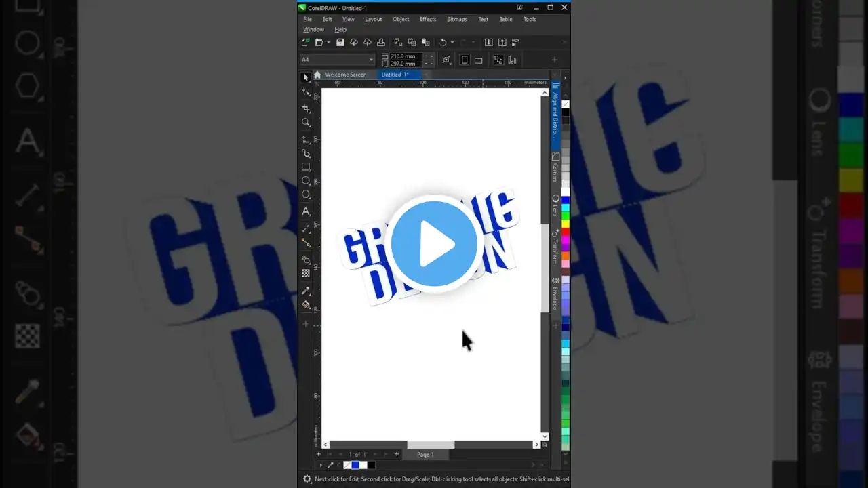Screen dimensions: 868x488
Task: Select the Drop Shadow effects tool
Action: (x=306, y=260)
